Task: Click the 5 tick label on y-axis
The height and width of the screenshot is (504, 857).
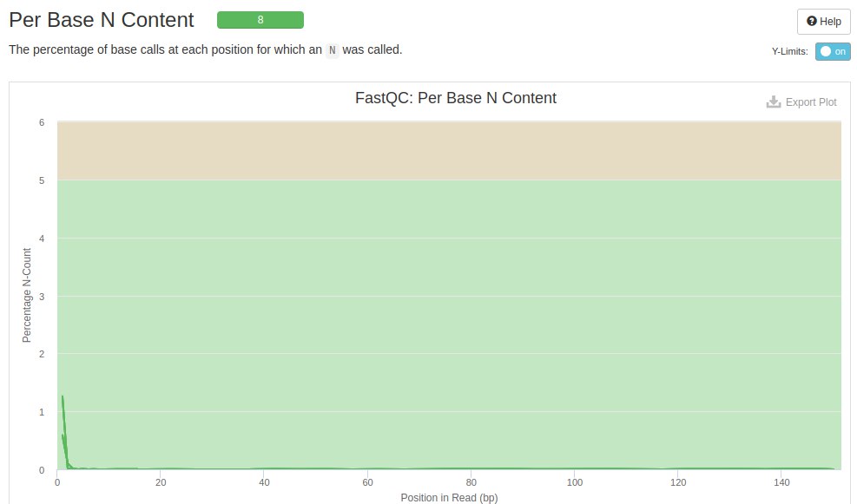Action: point(41,180)
